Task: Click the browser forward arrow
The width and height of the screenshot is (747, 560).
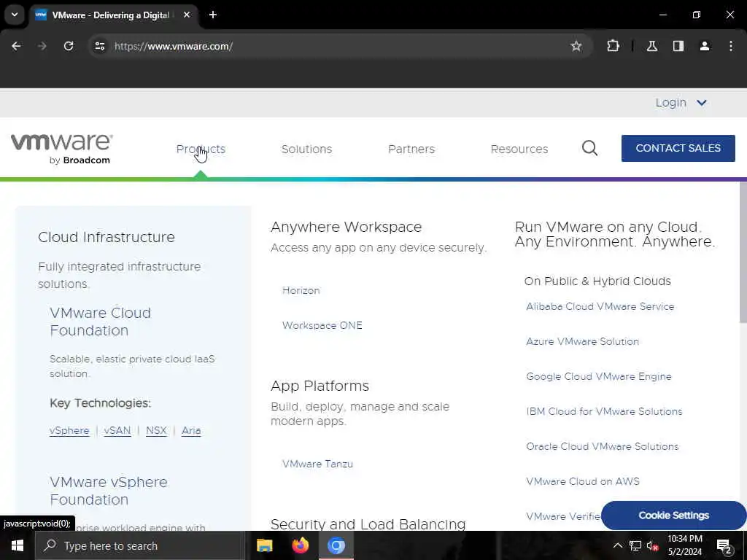Action: [x=42, y=46]
